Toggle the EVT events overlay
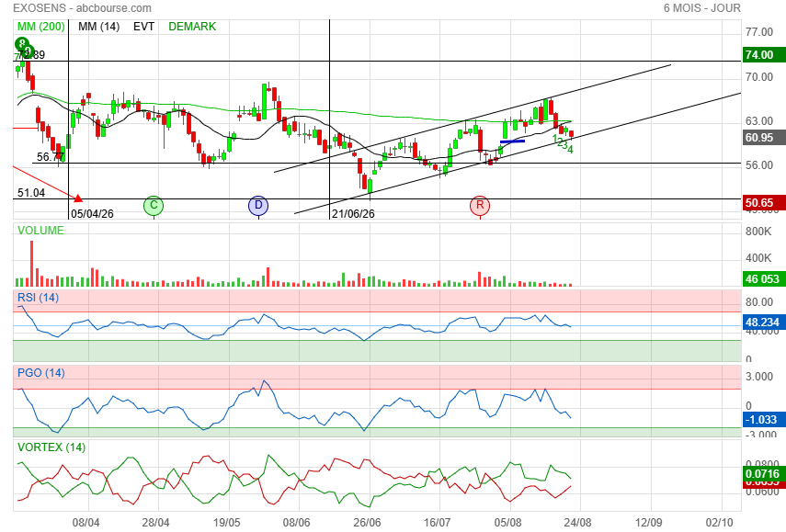The image size is (786, 532). click(143, 27)
